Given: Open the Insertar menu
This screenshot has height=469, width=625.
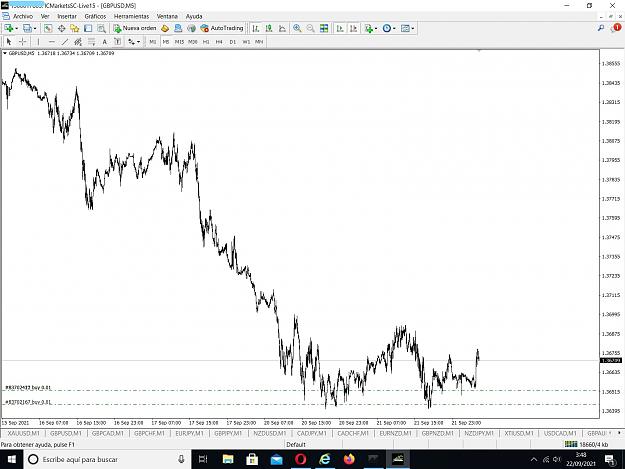Looking at the screenshot, I should pos(67,16).
